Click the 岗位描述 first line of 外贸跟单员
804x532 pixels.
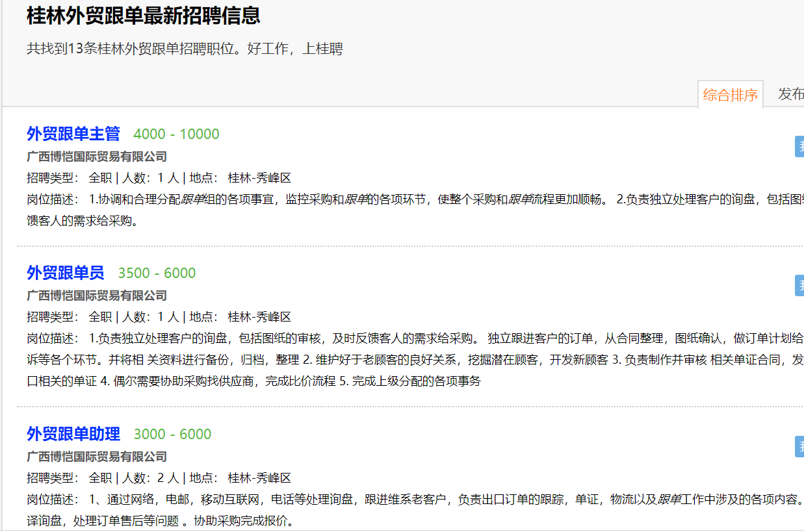[x=415, y=338]
